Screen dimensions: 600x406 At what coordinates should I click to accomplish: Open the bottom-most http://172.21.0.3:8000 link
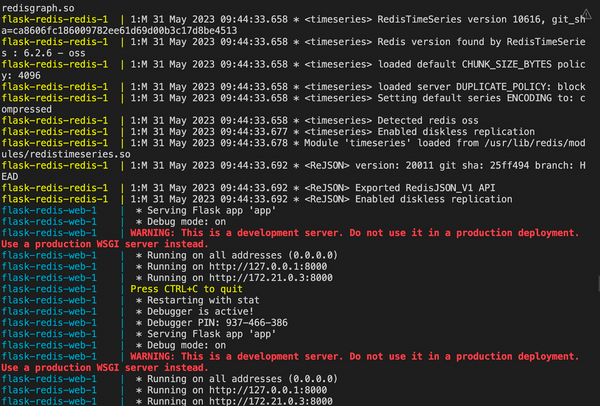pyautogui.click(x=271, y=401)
